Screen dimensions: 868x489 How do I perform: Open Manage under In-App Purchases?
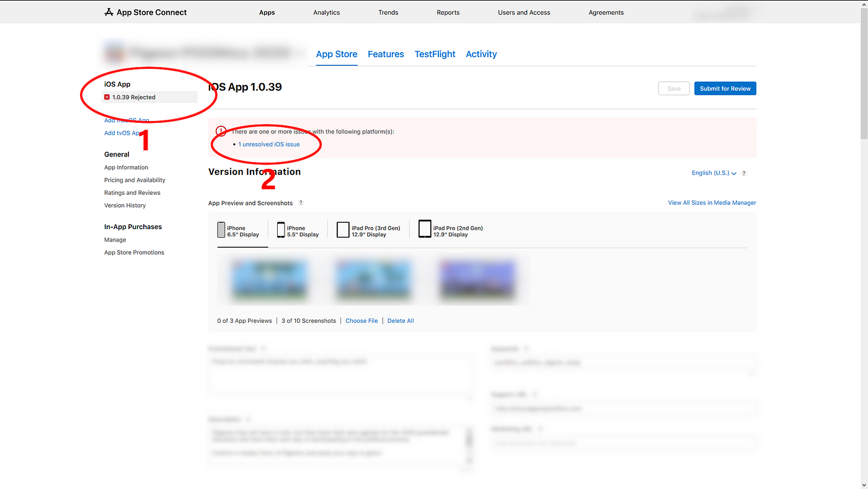[115, 240]
